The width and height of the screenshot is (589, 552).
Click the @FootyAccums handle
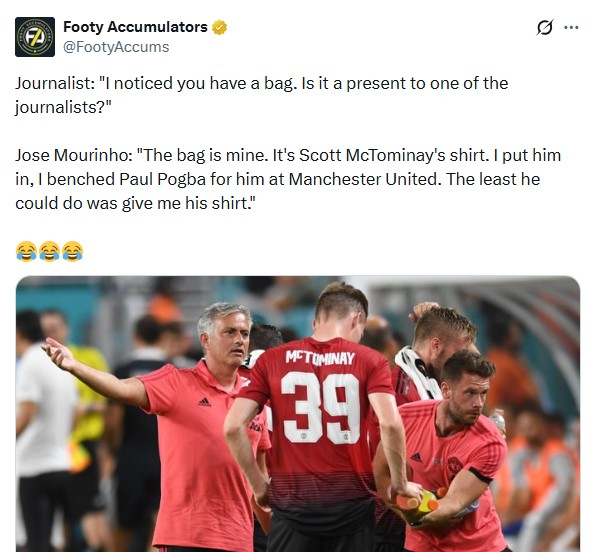click(116, 47)
